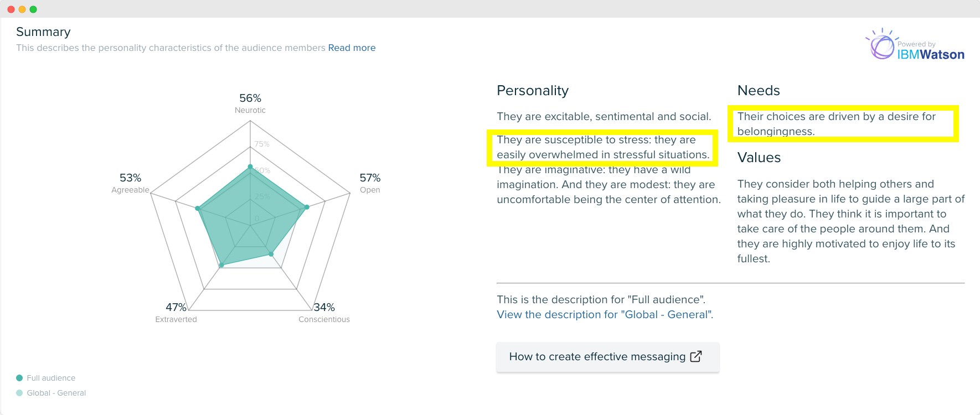Click the external link icon on messaging button
Viewport: 980px width, 415px height.
pyautogui.click(x=696, y=356)
